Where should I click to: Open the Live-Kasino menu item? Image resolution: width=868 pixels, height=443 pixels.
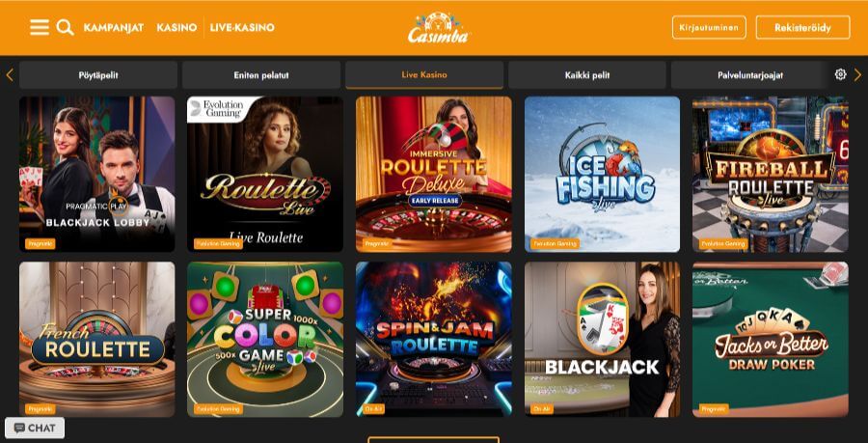point(242,28)
